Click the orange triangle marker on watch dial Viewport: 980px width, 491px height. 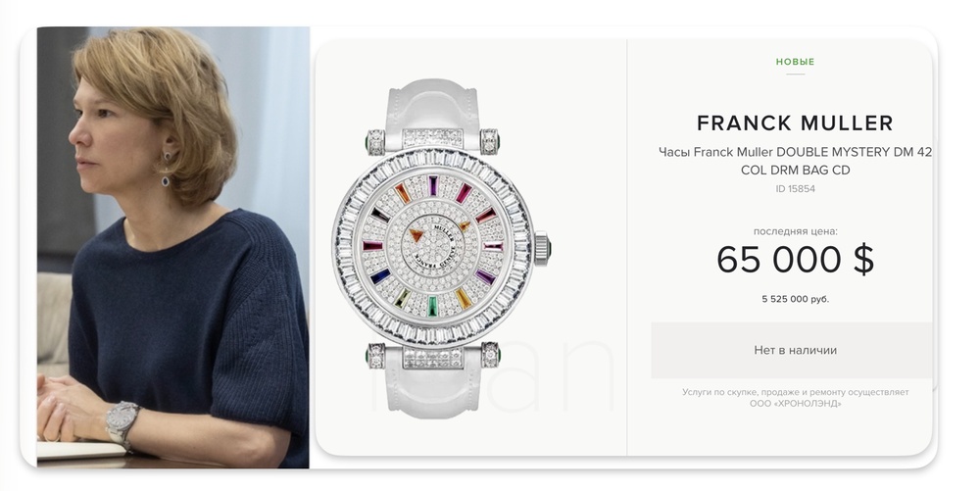click(416, 235)
